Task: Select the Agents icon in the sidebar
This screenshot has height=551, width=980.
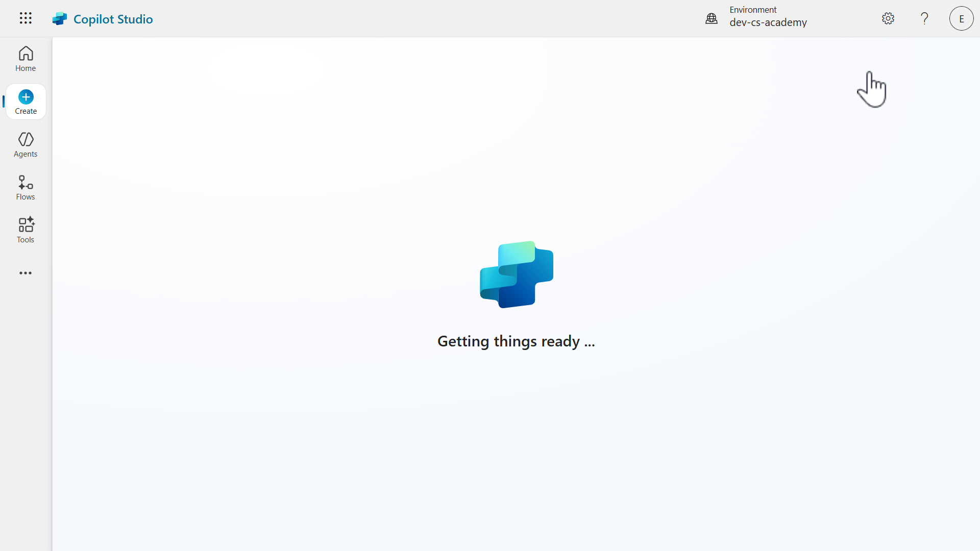Action: (x=25, y=139)
